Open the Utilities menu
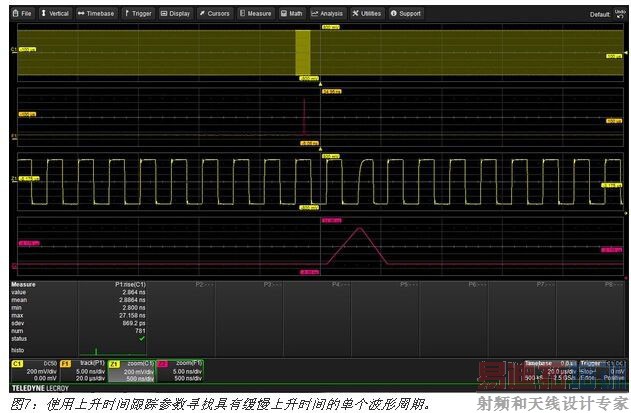This screenshot has width=631, height=413. tap(367, 13)
